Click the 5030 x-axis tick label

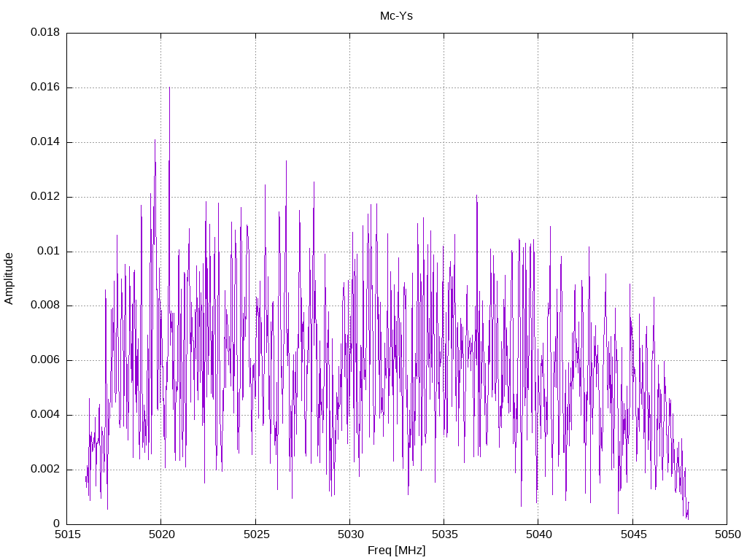(x=351, y=534)
